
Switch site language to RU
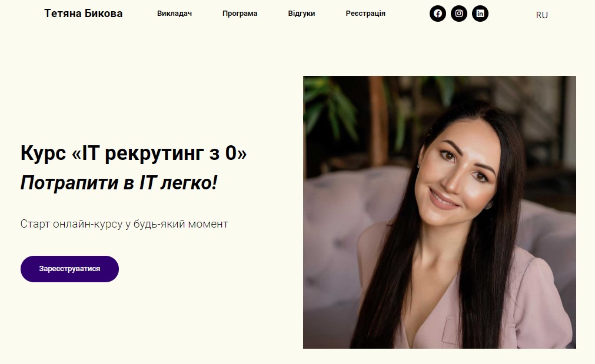tap(542, 15)
